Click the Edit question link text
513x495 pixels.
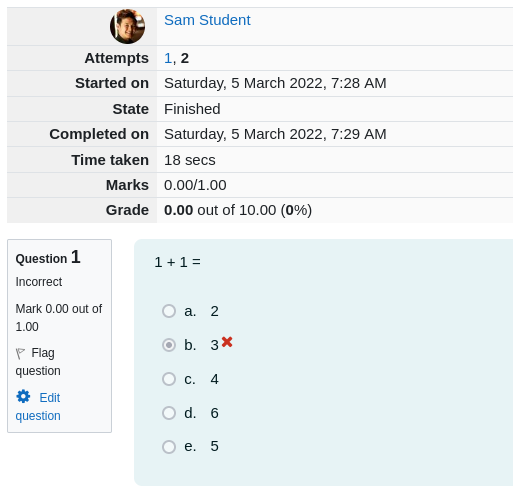pos(38,407)
